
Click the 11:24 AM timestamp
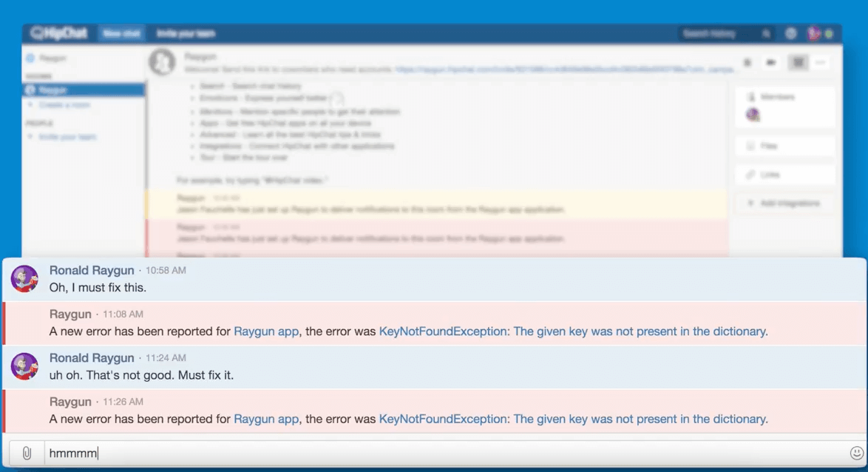click(x=166, y=358)
